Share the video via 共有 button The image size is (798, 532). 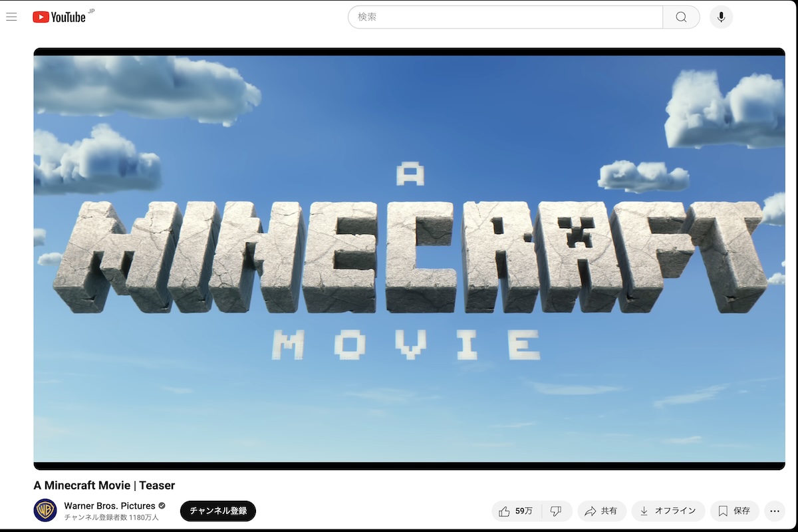pyautogui.click(x=602, y=511)
